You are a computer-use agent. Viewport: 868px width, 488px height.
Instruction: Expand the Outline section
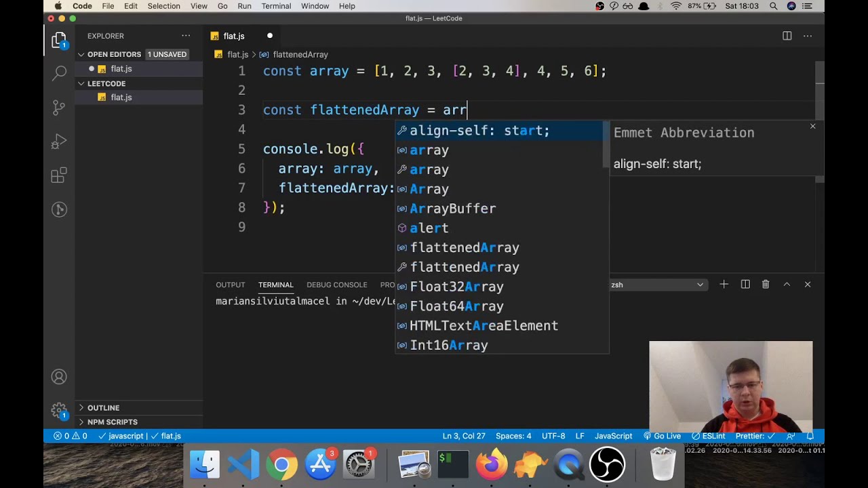coord(139,407)
